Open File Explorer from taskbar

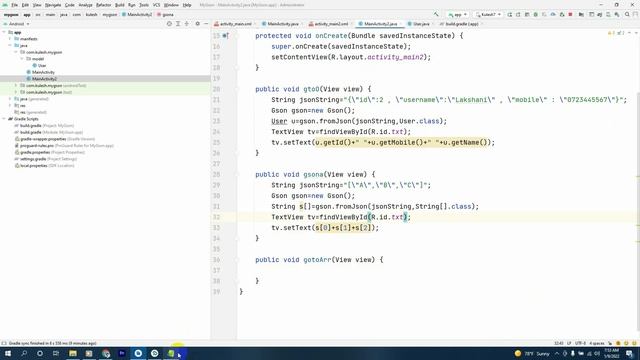click(x=73, y=353)
